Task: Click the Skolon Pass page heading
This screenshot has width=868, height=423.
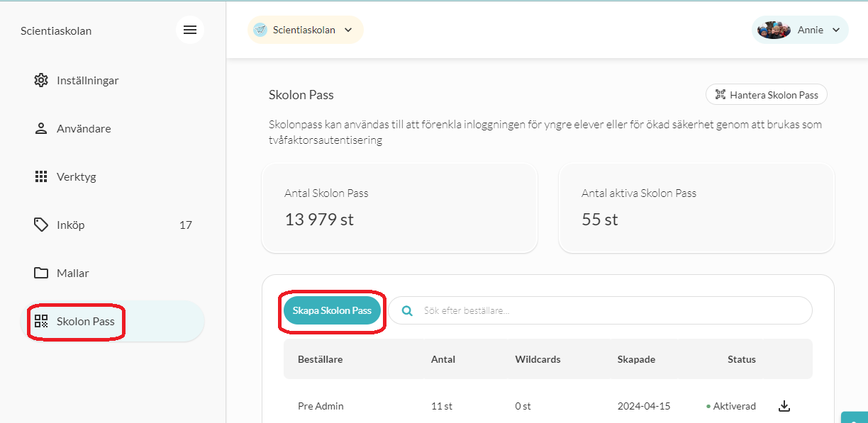Action: (x=301, y=94)
